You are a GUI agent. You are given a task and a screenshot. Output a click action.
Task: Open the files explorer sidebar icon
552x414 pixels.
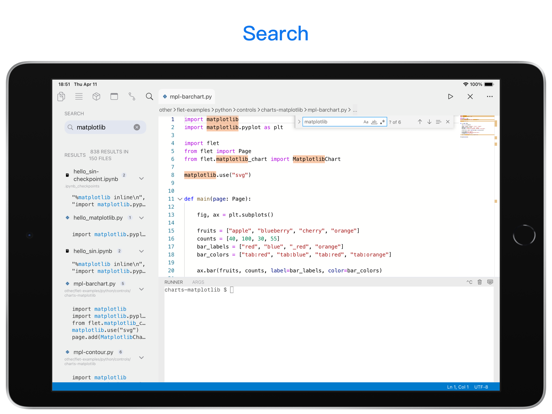click(61, 96)
